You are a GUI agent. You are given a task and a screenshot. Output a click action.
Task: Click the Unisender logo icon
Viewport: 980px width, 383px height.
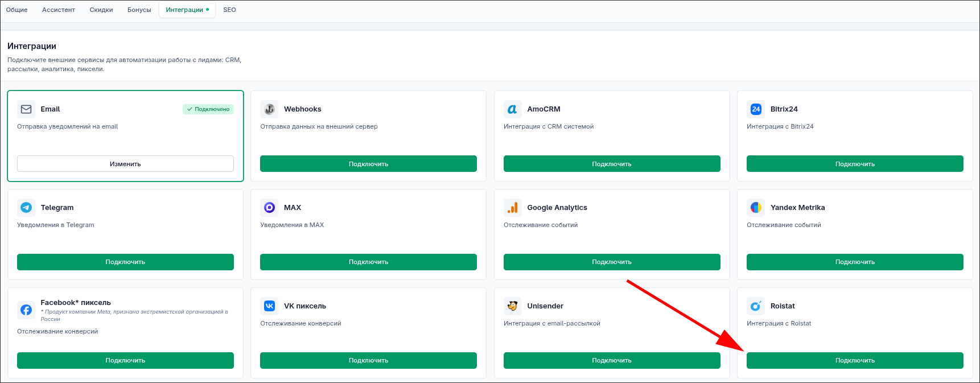tap(512, 306)
